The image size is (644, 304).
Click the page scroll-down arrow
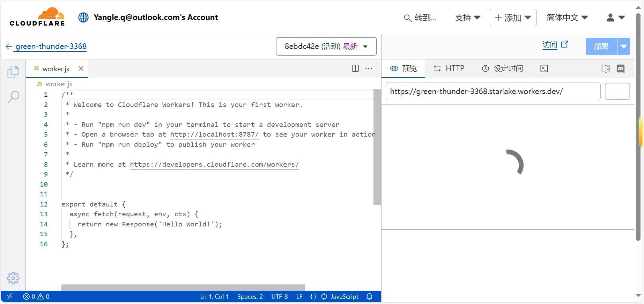click(638, 296)
